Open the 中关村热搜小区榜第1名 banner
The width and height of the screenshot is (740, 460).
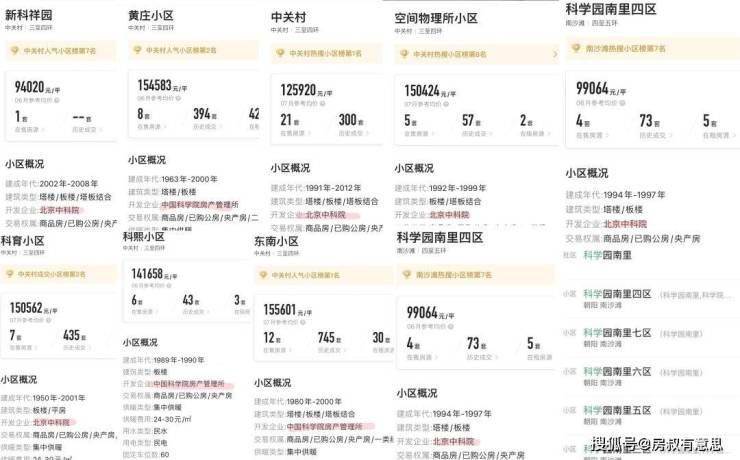point(327,53)
